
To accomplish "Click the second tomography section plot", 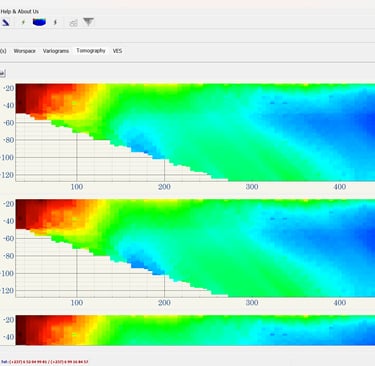I will 195,248.
